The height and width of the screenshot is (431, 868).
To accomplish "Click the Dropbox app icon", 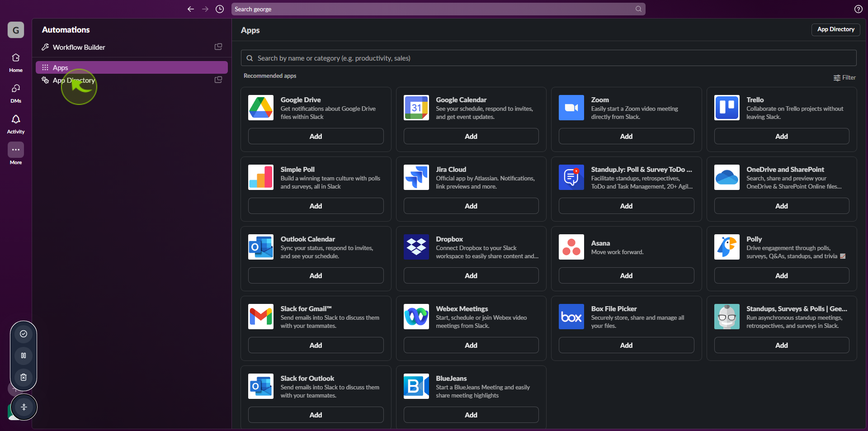I will click(416, 247).
